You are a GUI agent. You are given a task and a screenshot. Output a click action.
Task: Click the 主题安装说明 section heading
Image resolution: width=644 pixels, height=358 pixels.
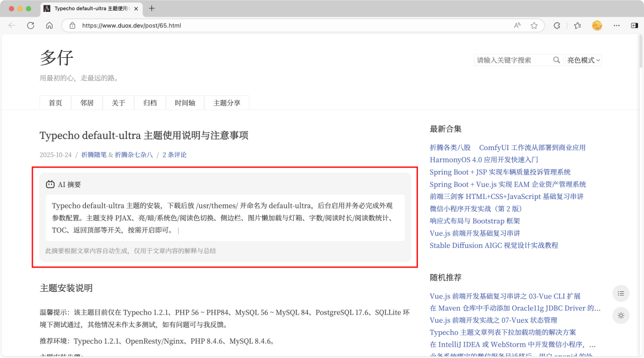[66, 288]
